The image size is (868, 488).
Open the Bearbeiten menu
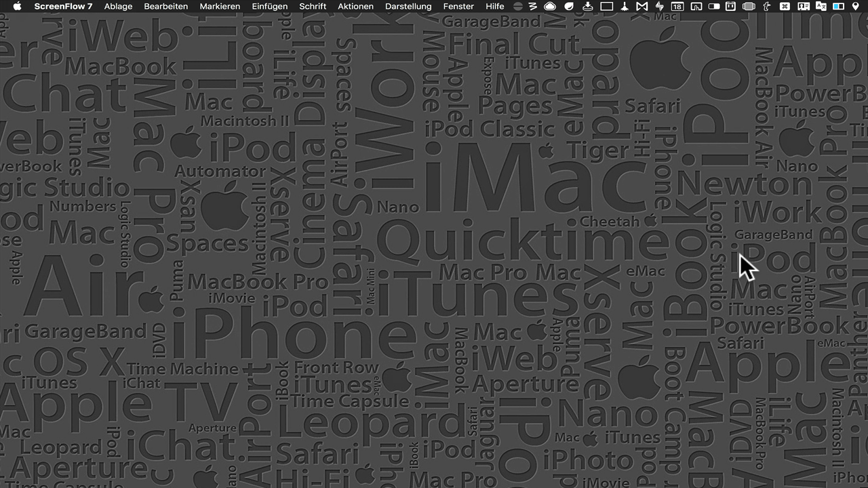click(166, 6)
